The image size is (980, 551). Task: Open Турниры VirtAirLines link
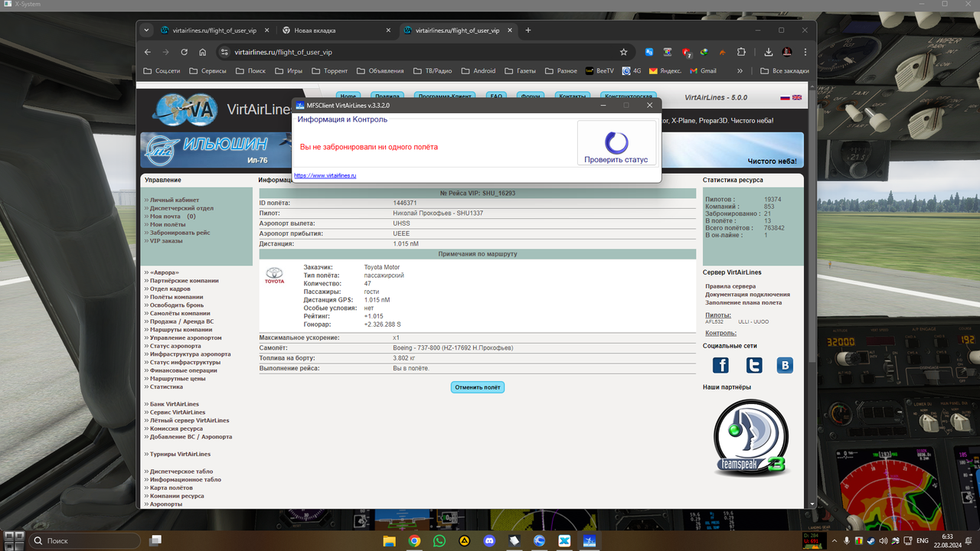point(178,455)
